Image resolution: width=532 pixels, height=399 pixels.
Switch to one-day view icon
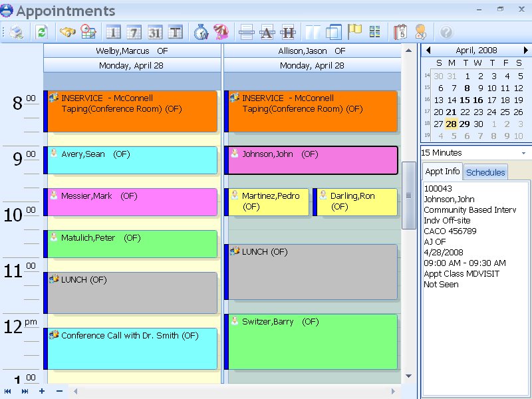(113, 33)
